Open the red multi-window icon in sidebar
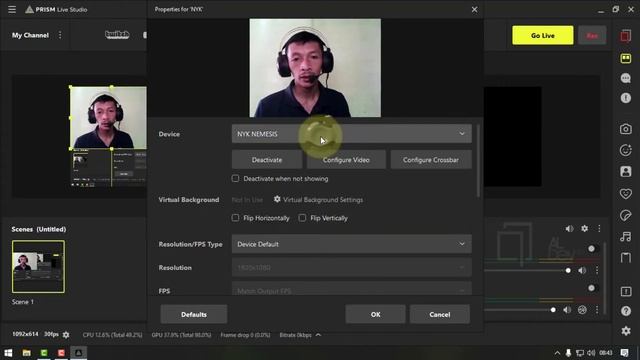This screenshot has width=640, height=360. point(625,36)
